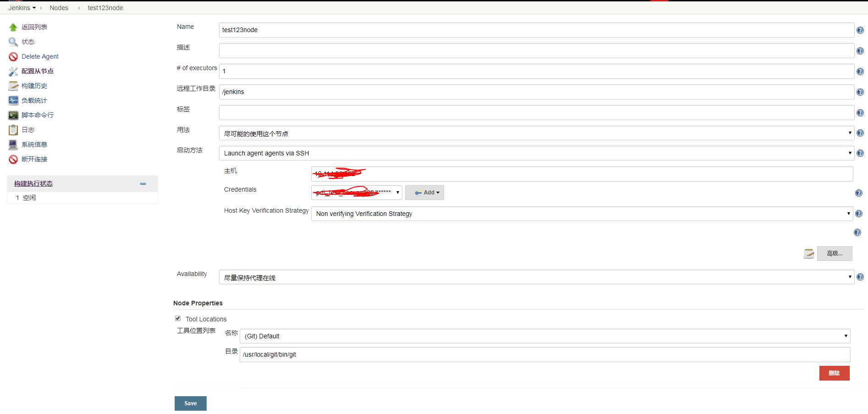Open the 用法 dropdown
Screen dimensions: 868x414
pyautogui.click(x=536, y=133)
